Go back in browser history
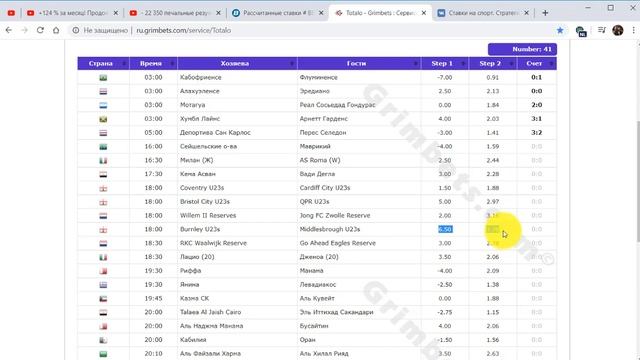 (x=9, y=30)
